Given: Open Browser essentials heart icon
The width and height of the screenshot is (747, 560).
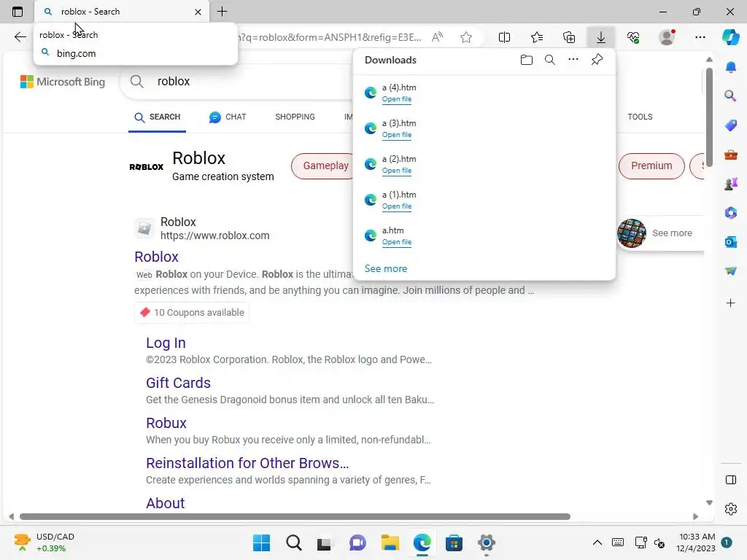Looking at the screenshot, I should click(x=633, y=37).
